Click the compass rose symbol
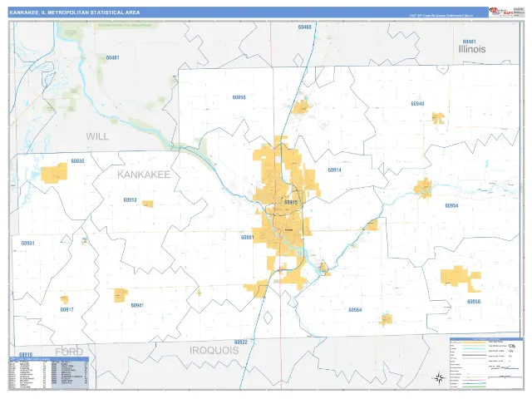This screenshot has width=532, height=399. pyautogui.click(x=439, y=378)
